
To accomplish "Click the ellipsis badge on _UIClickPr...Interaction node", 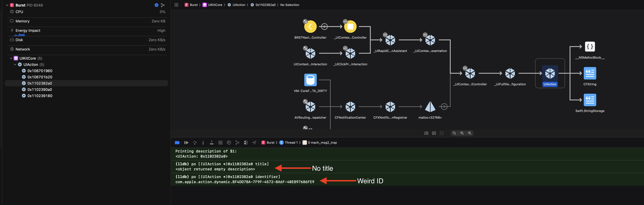I will click(345, 48).
